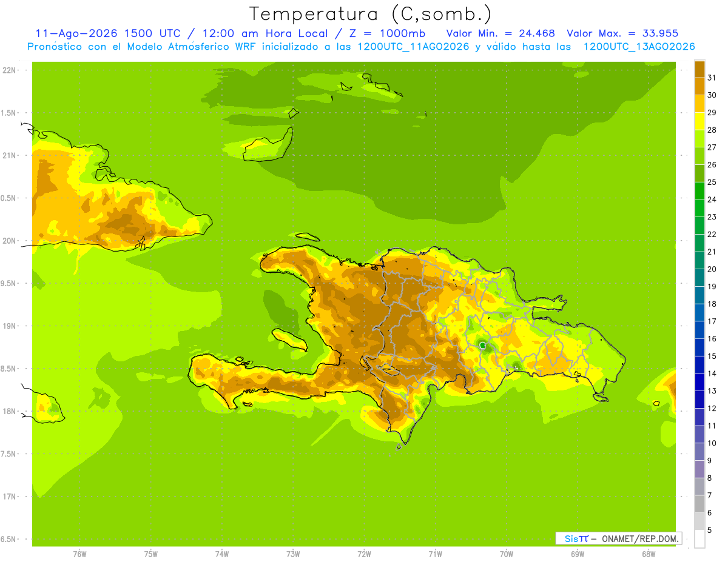Screen dimensions: 728x562
Task: Click the '31' label on the color scale
Action: tap(712, 78)
